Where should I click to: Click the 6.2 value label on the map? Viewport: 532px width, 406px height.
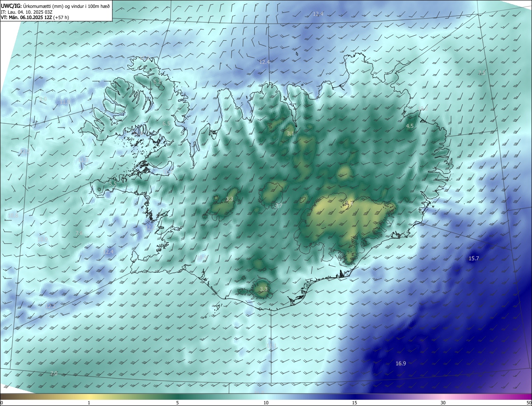[x=157, y=82]
